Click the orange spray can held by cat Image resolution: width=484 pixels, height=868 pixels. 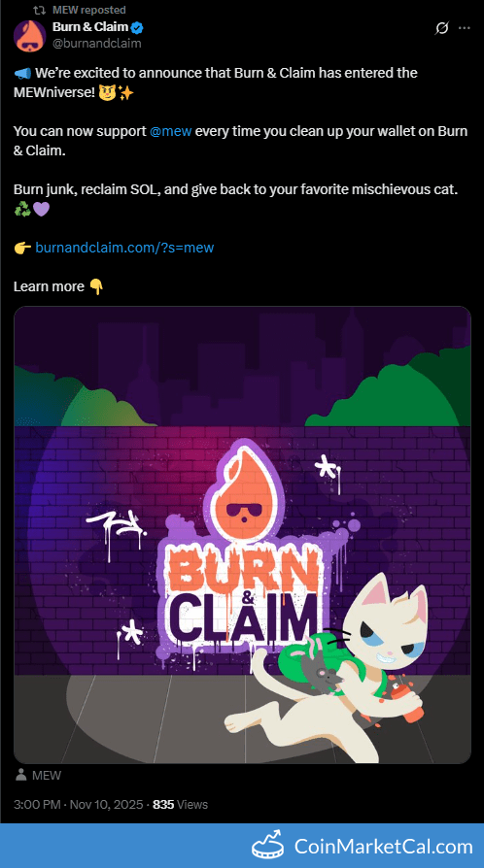click(x=407, y=702)
